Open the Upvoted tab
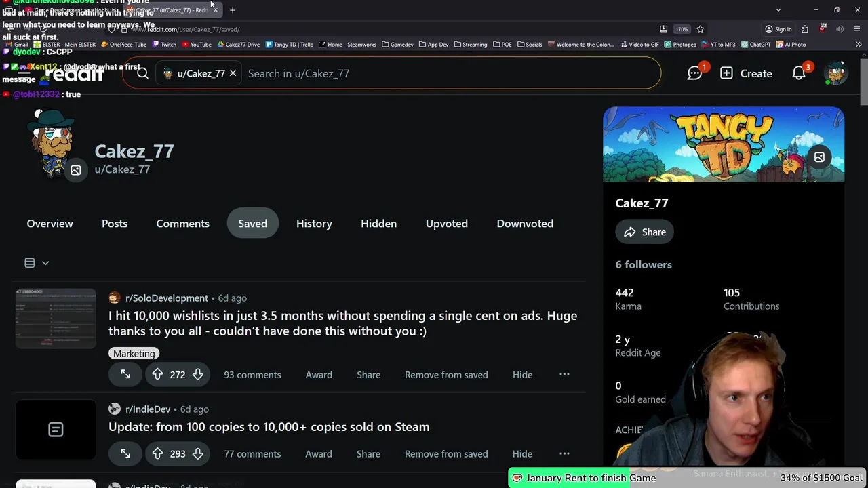 [x=446, y=224]
